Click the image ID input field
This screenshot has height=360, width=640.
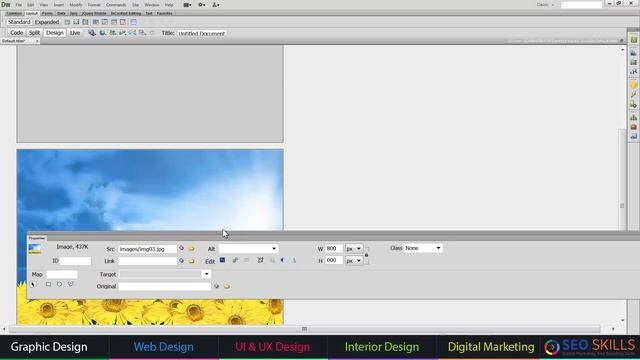point(76,261)
